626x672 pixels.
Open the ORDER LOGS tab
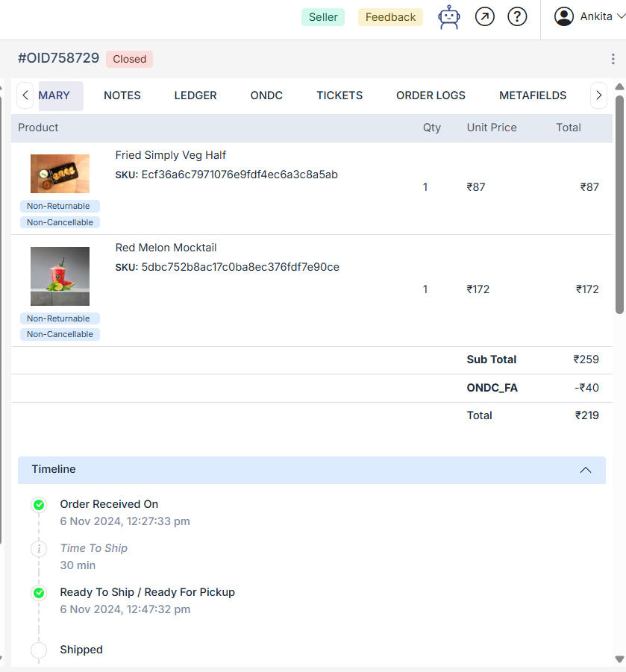431,95
